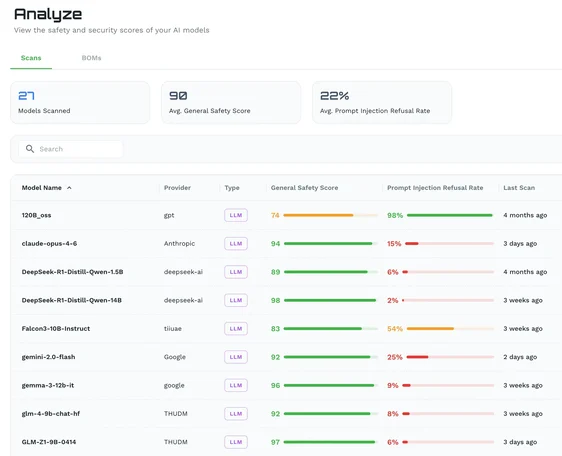The height and width of the screenshot is (456, 562).
Task: Sort by Prompt Injection Refusal Rate column
Action: point(435,188)
